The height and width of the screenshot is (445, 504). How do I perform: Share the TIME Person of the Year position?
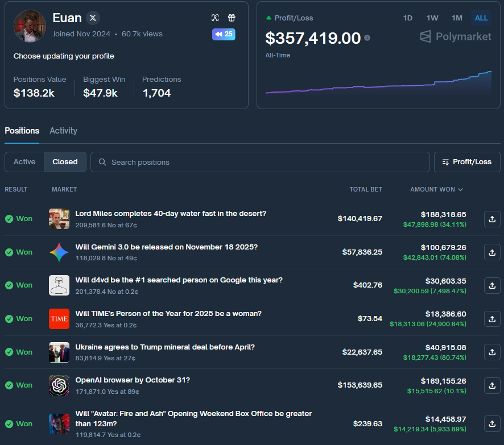[492, 319]
